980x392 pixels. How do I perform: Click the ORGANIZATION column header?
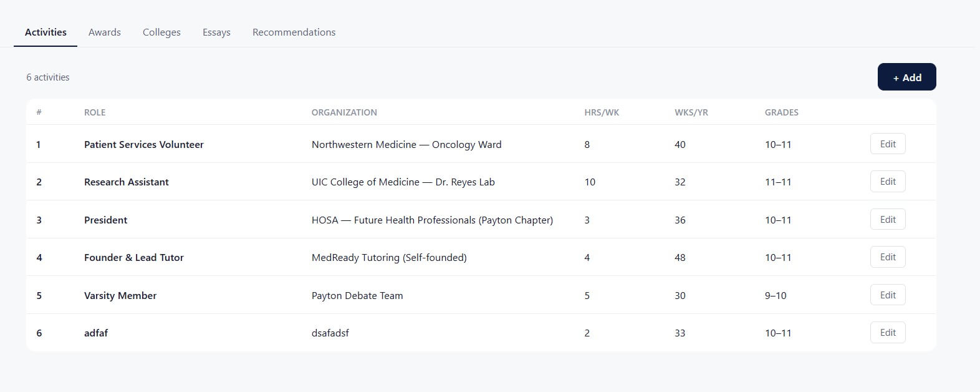click(x=344, y=112)
